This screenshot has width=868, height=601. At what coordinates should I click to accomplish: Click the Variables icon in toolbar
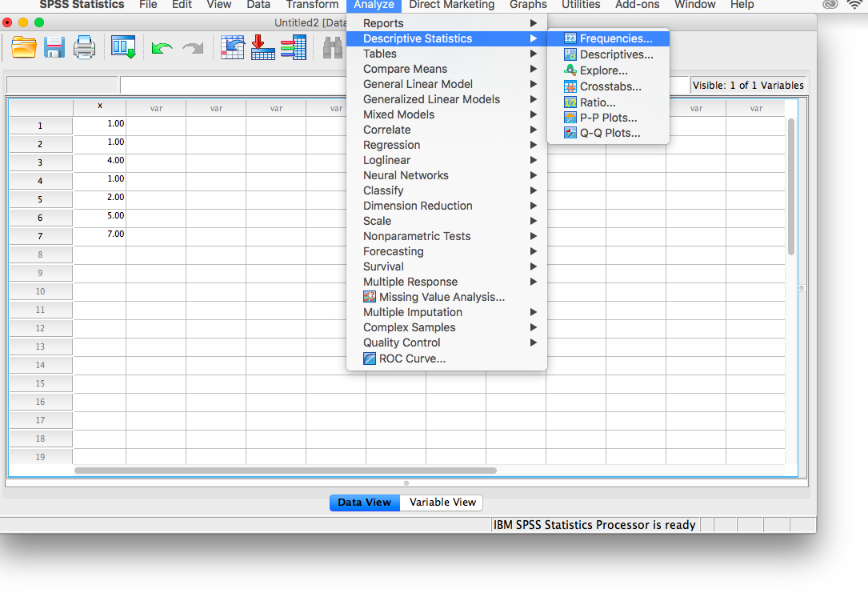[294, 48]
